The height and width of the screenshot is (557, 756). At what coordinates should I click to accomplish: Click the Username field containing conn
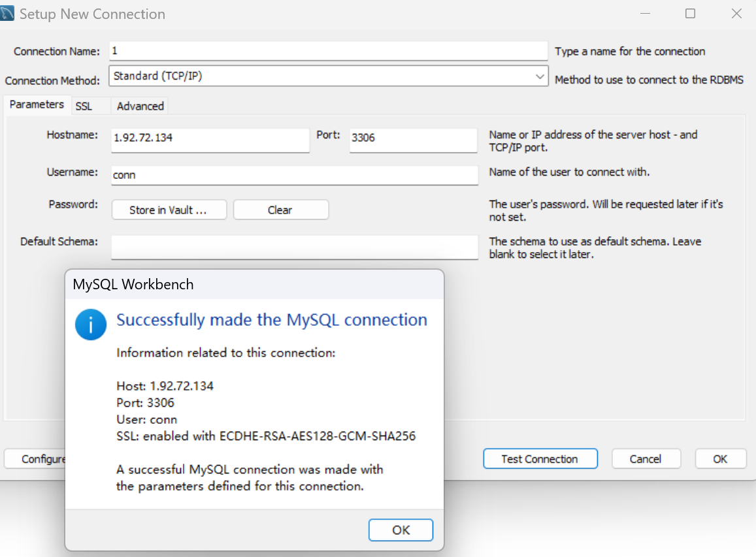click(295, 176)
